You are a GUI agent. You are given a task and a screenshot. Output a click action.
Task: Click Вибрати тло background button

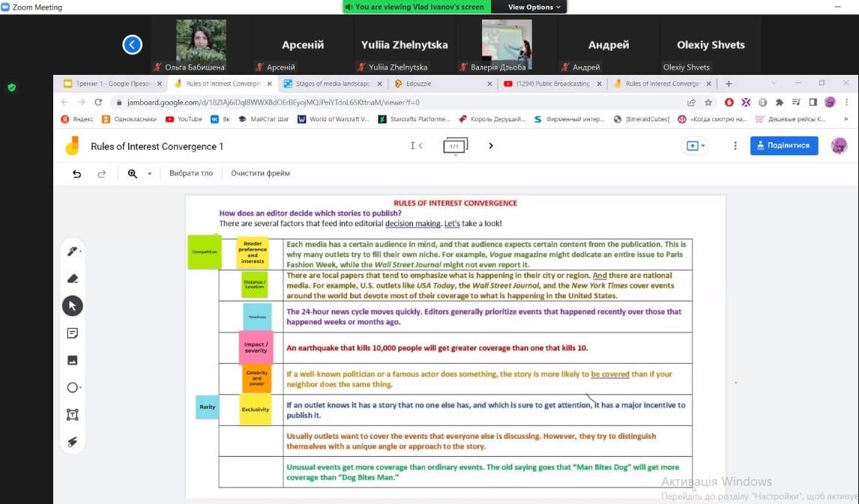191,174
